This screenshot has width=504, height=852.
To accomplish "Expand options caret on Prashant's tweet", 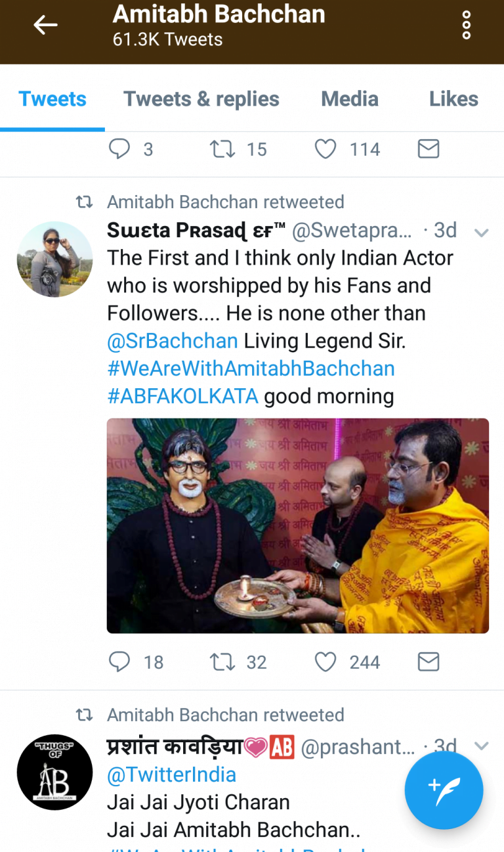I will [482, 746].
